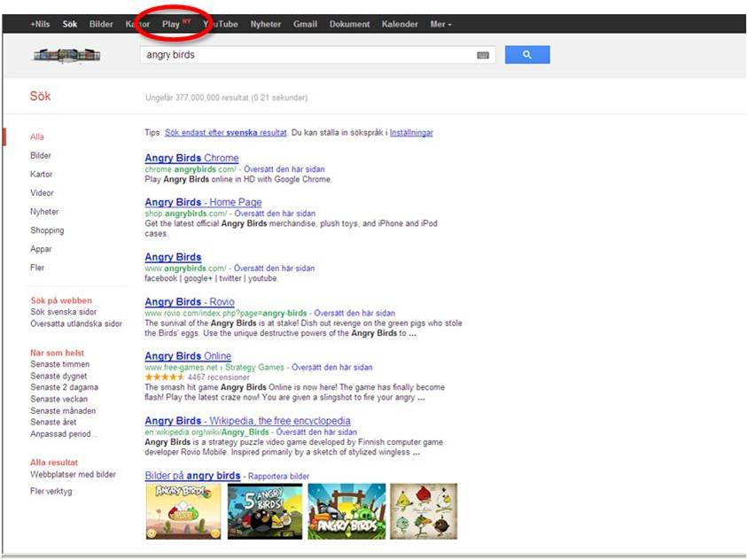Filter results by Senaste dygnet
748x560 pixels.
click(x=58, y=376)
